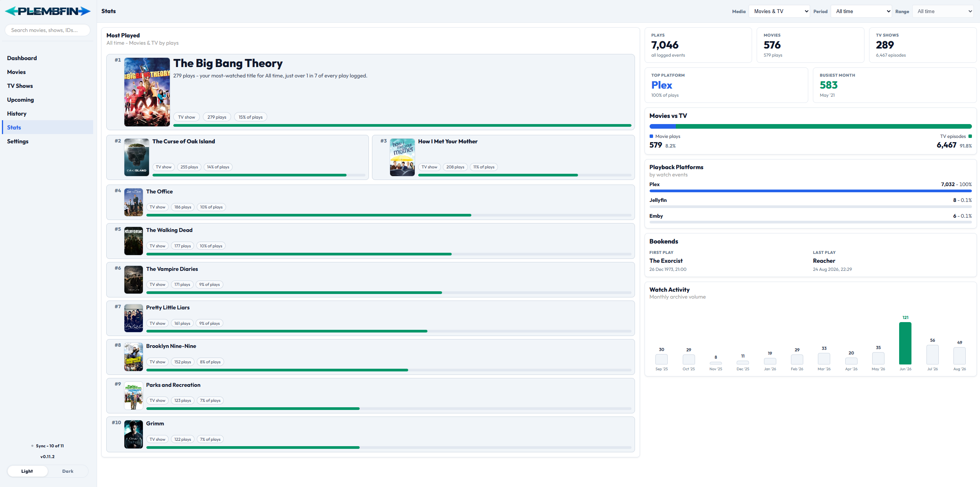Open first play The Exorcist
The width and height of the screenshot is (980, 487).
pyautogui.click(x=666, y=261)
